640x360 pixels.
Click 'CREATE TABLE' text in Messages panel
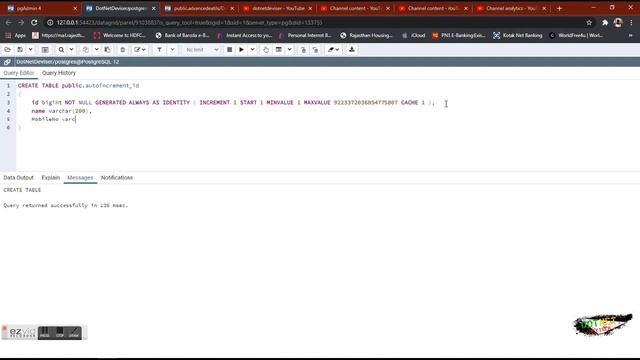pos(22,190)
